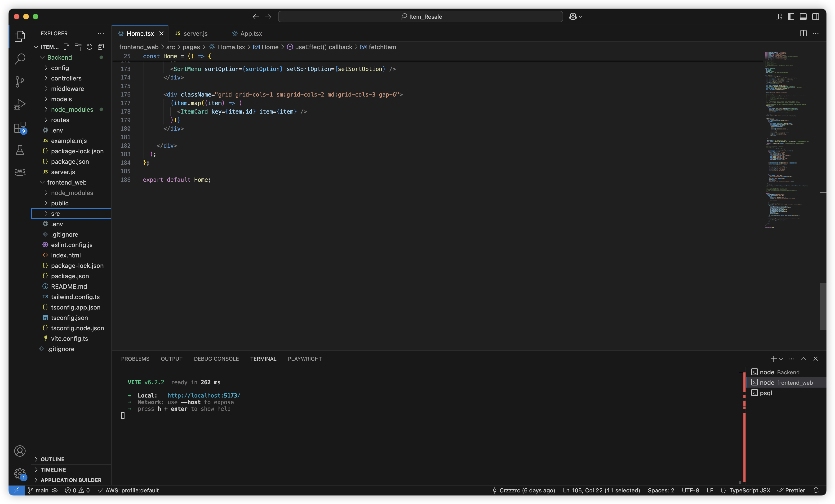Toggle the secondary side bar
Image resolution: width=835 pixels, height=504 pixels.
815,17
